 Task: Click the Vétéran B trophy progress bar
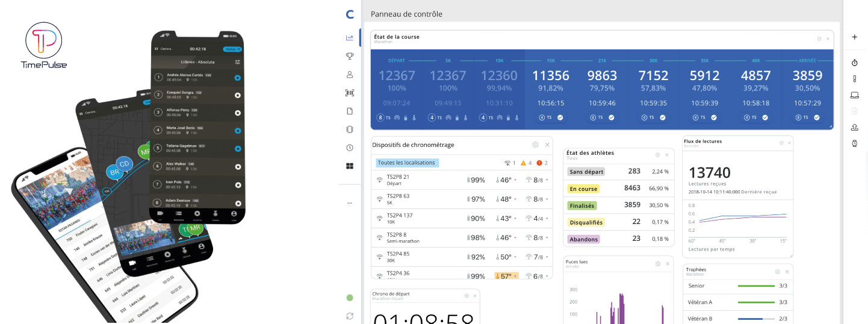click(x=757, y=319)
